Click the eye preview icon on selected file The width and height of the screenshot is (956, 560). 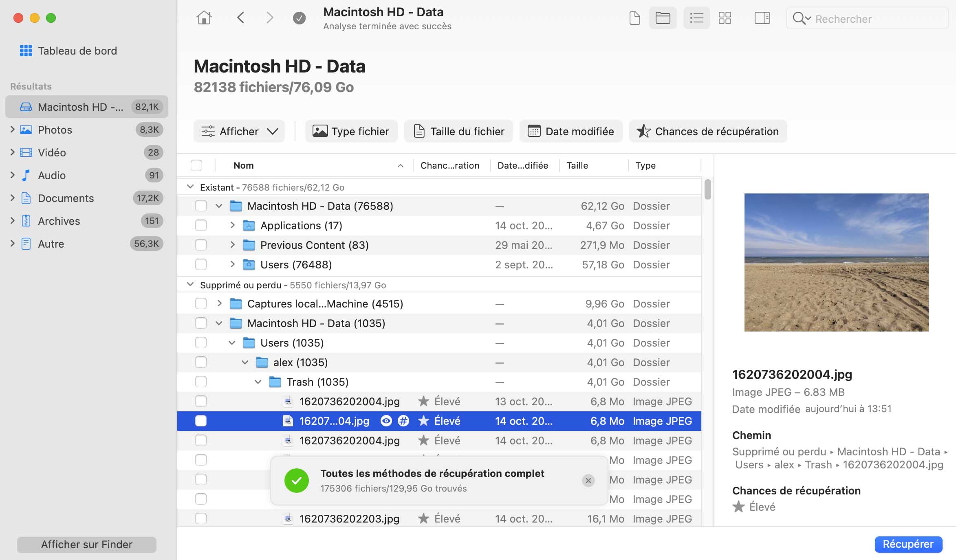[x=386, y=421]
